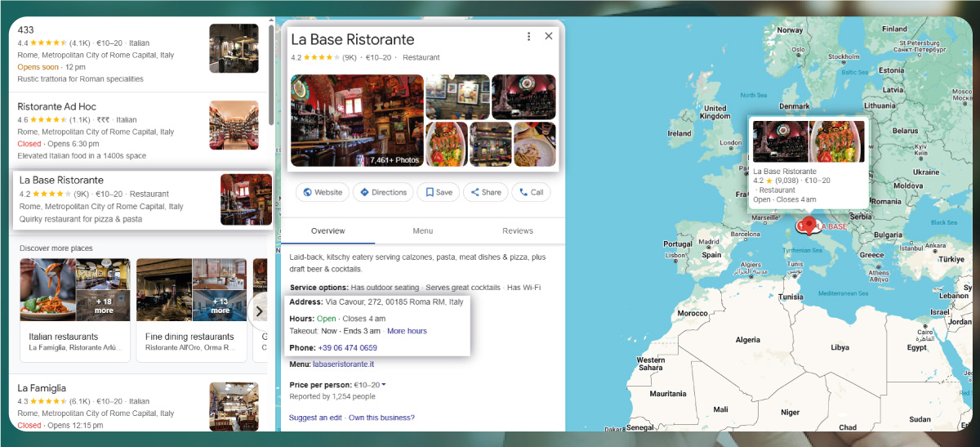Image resolution: width=980 pixels, height=447 pixels.
Task: Click 'Reported by 1,254 people' text
Action: click(332, 396)
